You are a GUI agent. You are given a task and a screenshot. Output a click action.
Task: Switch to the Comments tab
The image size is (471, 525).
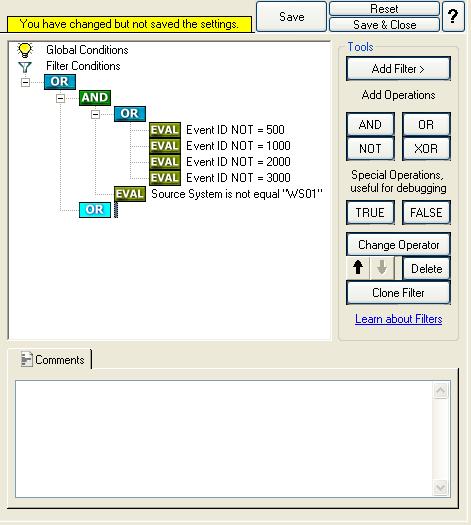[x=53, y=360]
